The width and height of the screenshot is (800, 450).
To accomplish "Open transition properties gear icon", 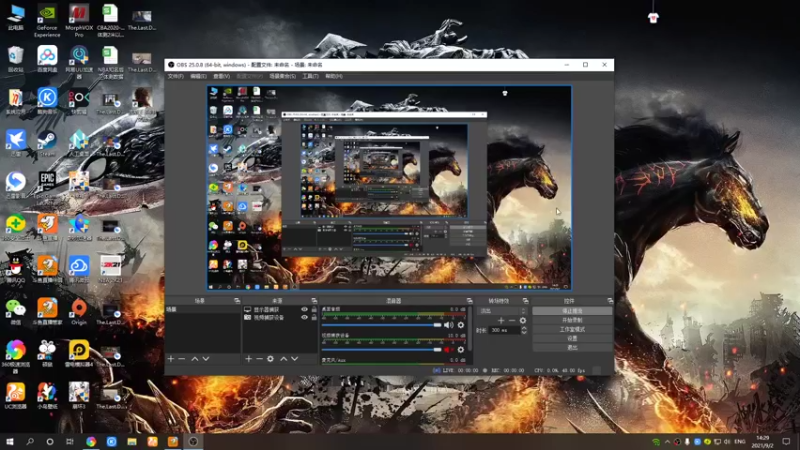I will pyautogui.click(x=522, y=320).
